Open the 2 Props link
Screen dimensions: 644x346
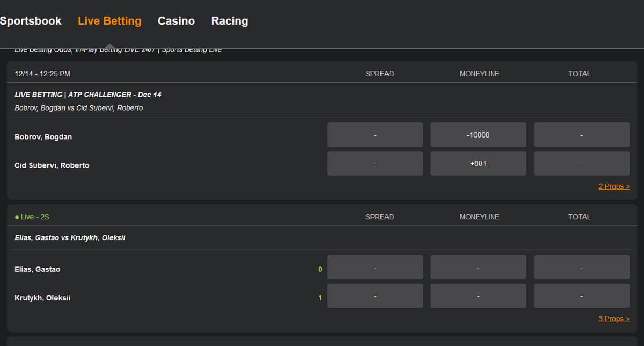coord(614,186)
